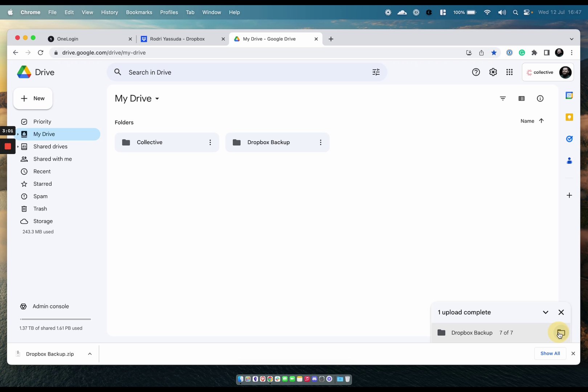Toggle Name sort order ascending arrow
Image resolution: width=588 pixels, height=392 pixels.
541,121
